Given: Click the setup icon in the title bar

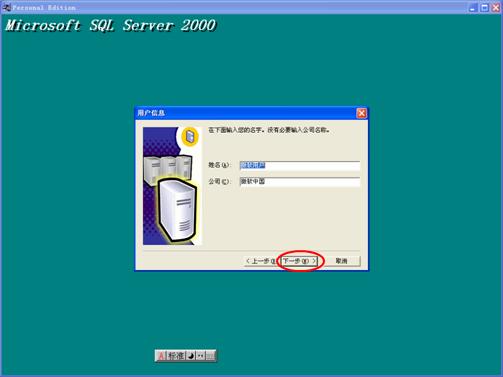Looking at the screenshot, I should [x=6, y=7].
